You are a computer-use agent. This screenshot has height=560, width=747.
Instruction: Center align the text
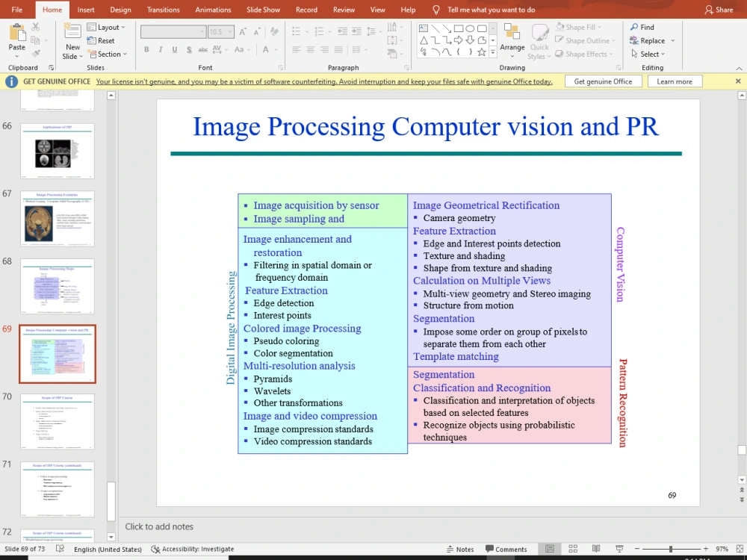coord(310,49)
